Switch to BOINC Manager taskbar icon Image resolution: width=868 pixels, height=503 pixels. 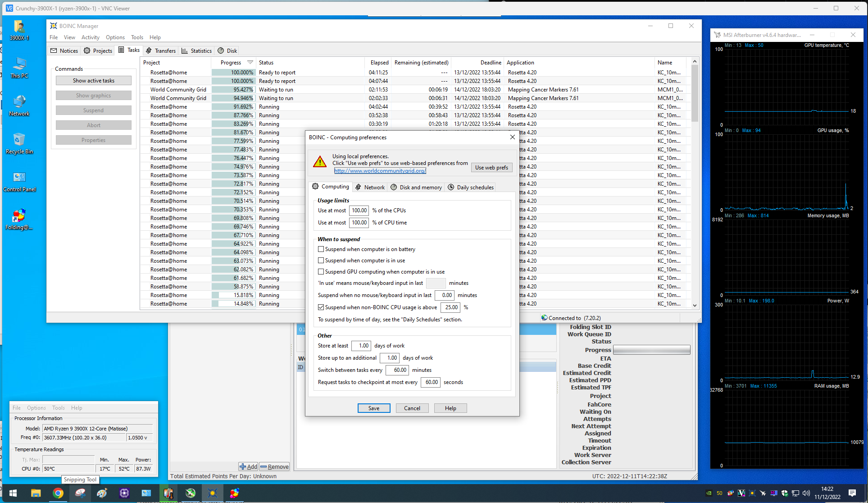click(x=213, y=493)
